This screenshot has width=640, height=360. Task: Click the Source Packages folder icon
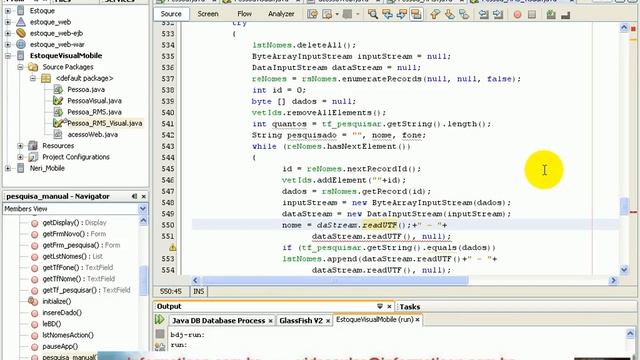[x=33, y=67]
